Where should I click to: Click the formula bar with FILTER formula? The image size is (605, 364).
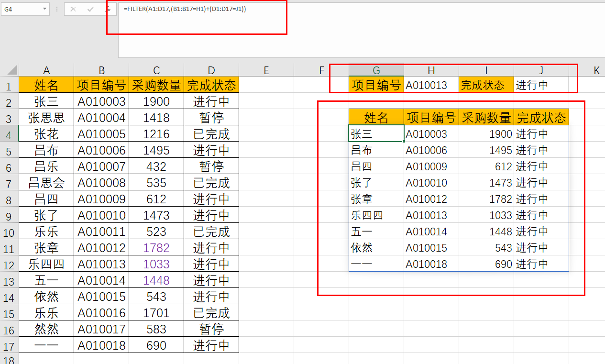pyautogui.click(x=361, y=30)
